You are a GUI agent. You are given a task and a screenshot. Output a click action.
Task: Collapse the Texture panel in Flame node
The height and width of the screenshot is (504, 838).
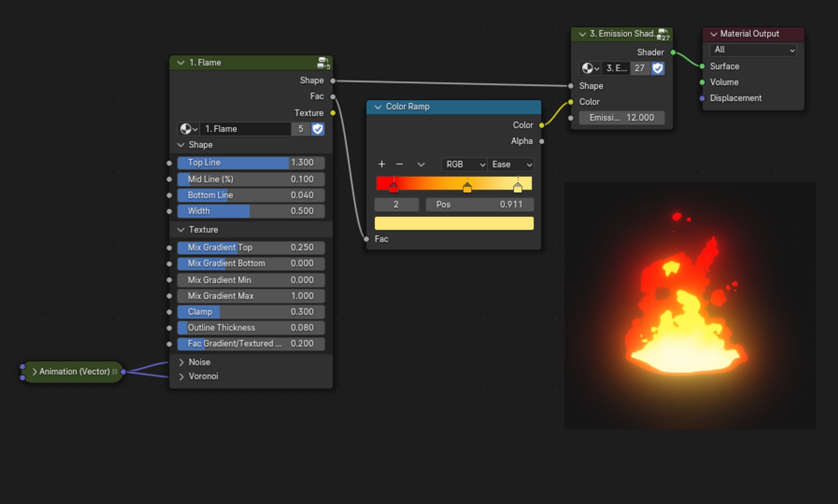(181, 230)
